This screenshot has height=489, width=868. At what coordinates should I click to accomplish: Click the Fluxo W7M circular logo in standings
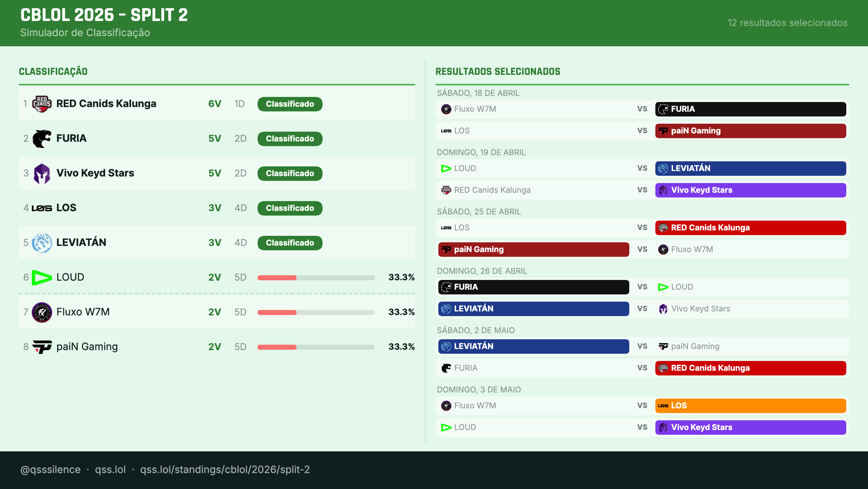point(42,312)
